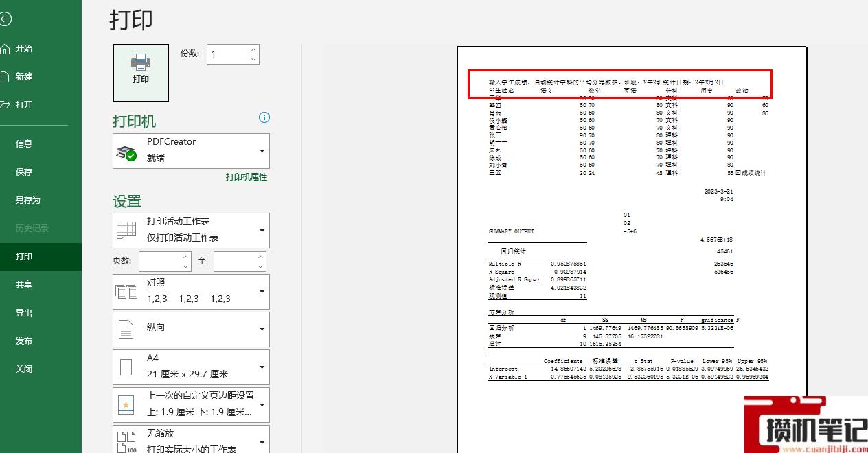Select the 打印 sidebar tab
868x453 pixels.
coord(41,257)
